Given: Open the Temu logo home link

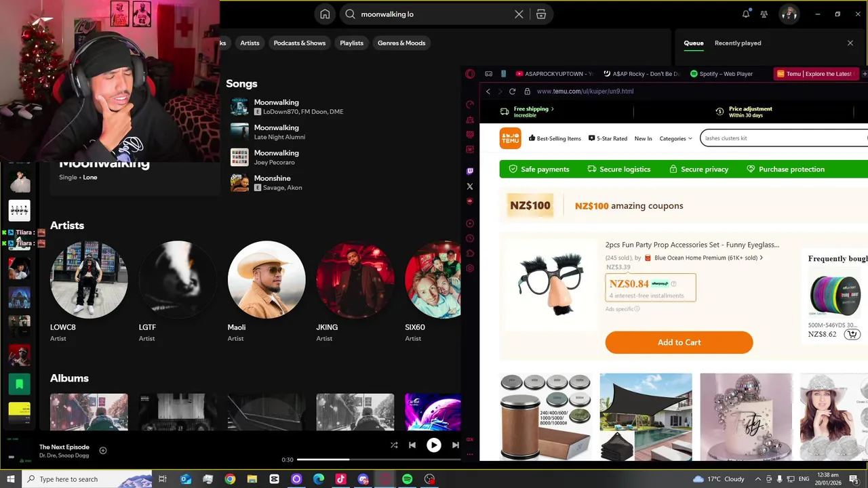Looking at the screenshot, I should pos(510,138).
